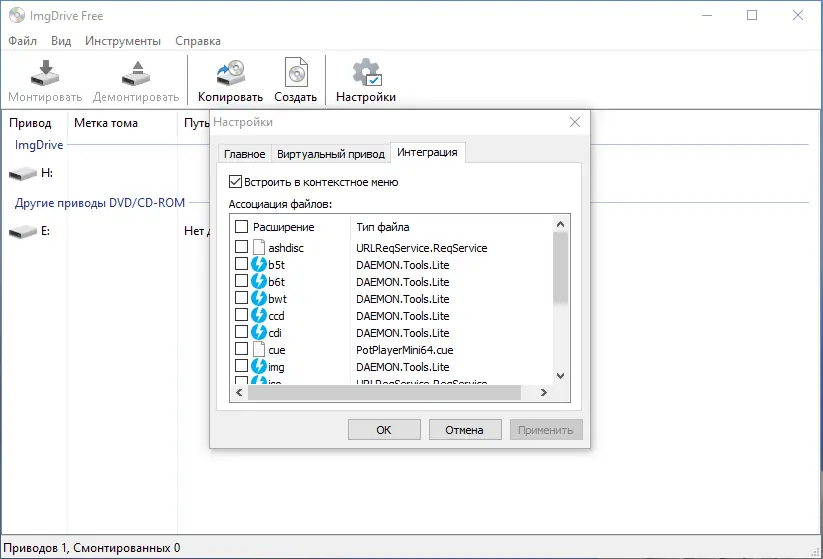823x559 pixels.
Task: Click the ImgDrive Free title bar icon
Action: pyautogui.click(x=16, y=15)
